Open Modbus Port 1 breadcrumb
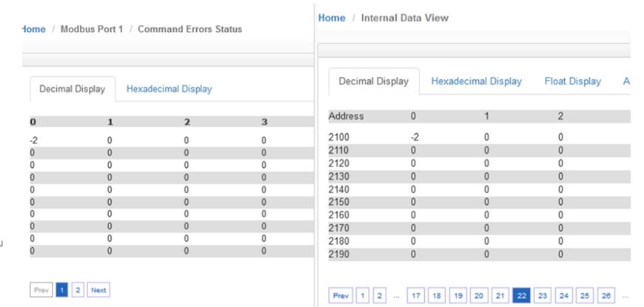Viewport: 644px width, 307px height. coord(92,29)
